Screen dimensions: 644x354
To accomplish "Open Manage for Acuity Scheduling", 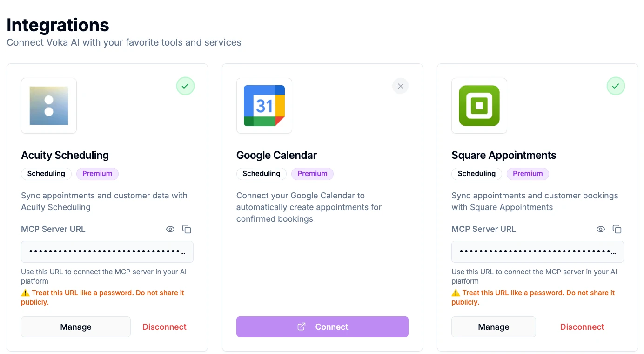I will [x=76, y=327].
